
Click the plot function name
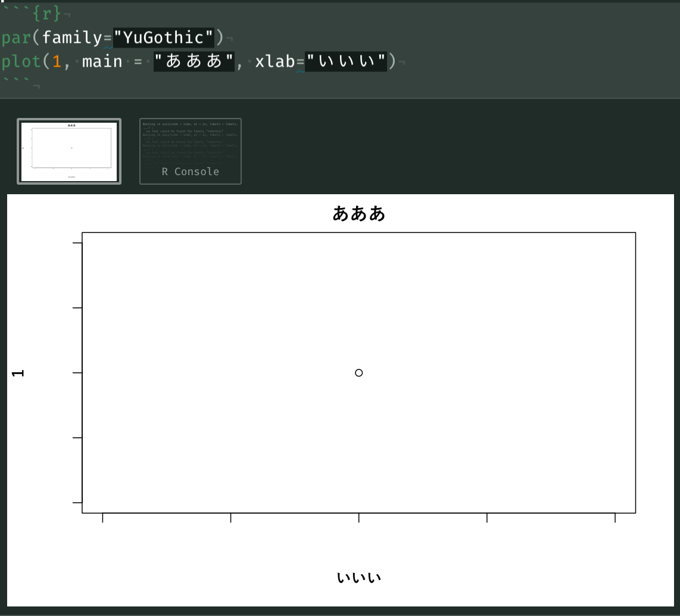tap(21, 61)
